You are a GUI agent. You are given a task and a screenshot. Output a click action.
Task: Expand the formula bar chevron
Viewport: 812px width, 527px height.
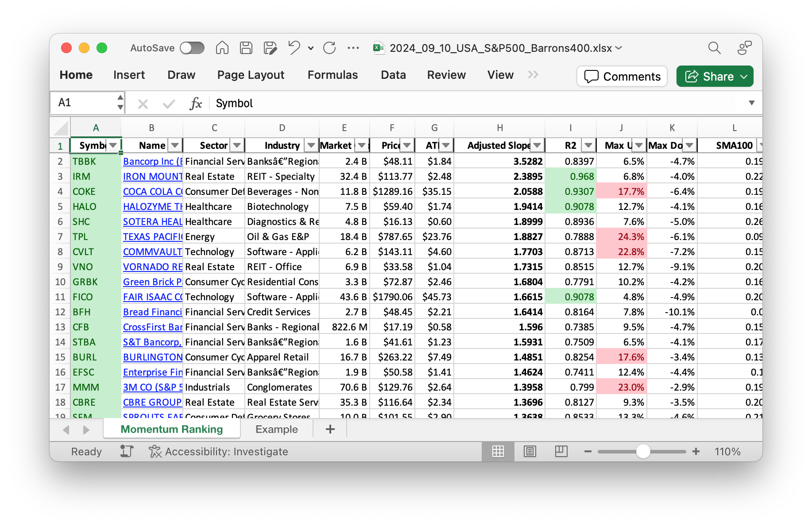tap(751, 103)
